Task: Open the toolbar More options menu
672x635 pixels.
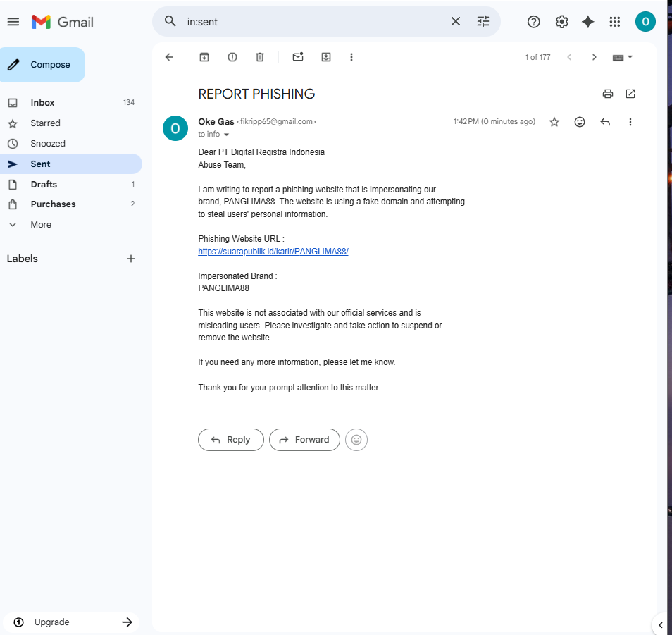Action: [x=351, y=57]
